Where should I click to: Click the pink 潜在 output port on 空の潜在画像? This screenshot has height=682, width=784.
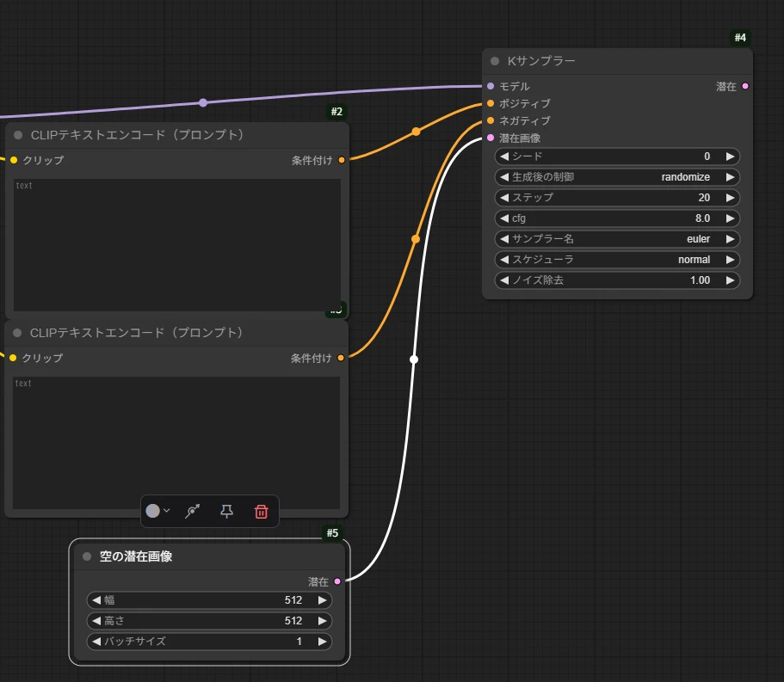(x=337, y=581)
